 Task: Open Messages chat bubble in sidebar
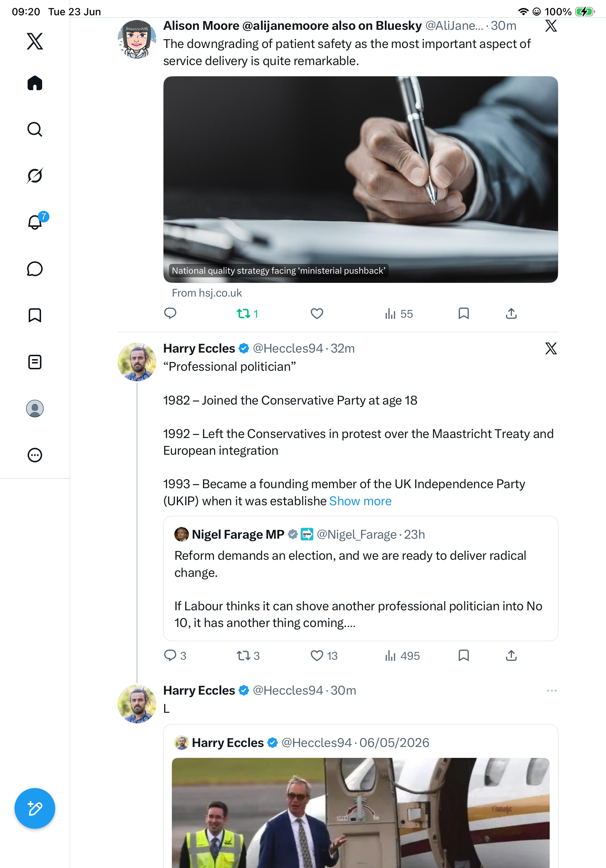pyautogui.click(x=35, y=269)
